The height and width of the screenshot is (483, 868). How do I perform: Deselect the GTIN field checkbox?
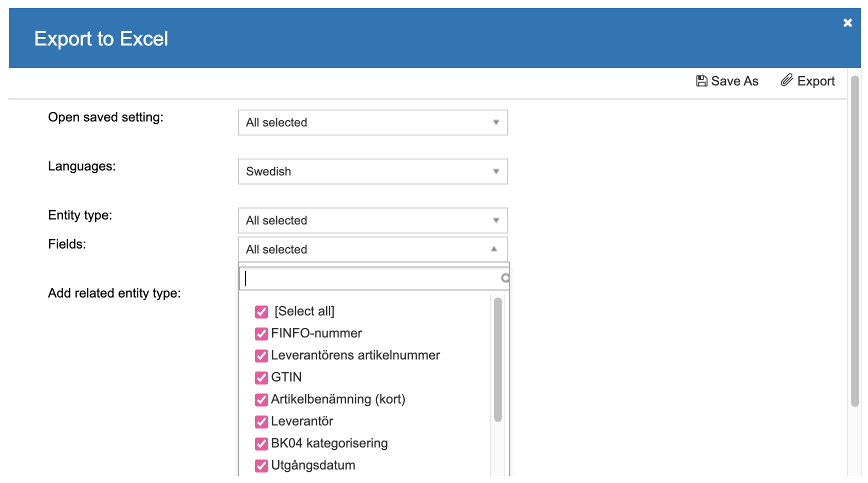[x=261, y=378]
